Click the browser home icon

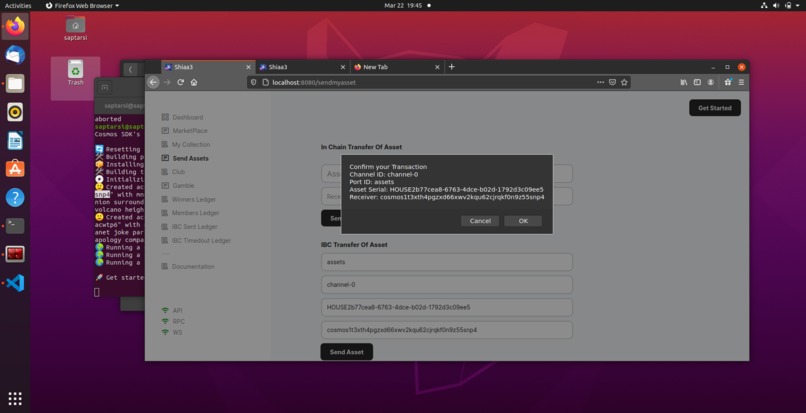194,82
